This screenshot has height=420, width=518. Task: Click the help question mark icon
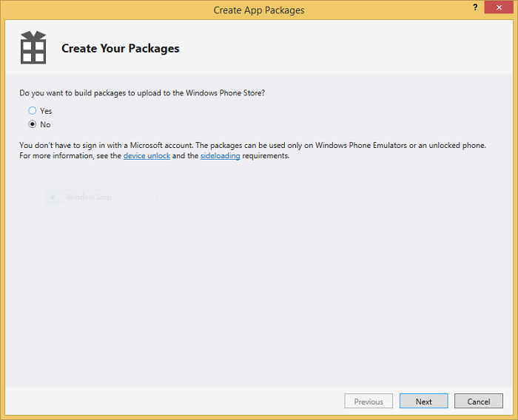click(475, 7)
